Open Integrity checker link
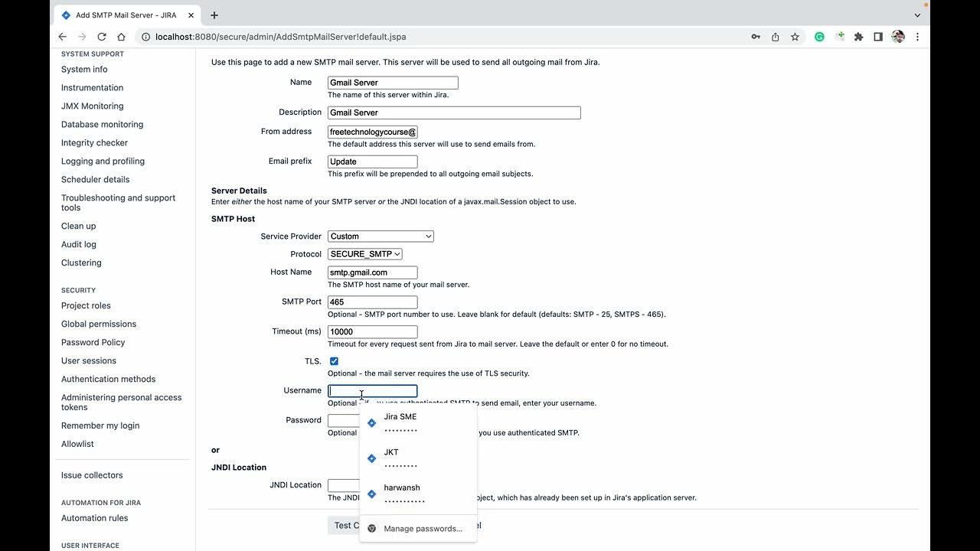Viewport: 980px width, 551px height. [x=94, y=143]
